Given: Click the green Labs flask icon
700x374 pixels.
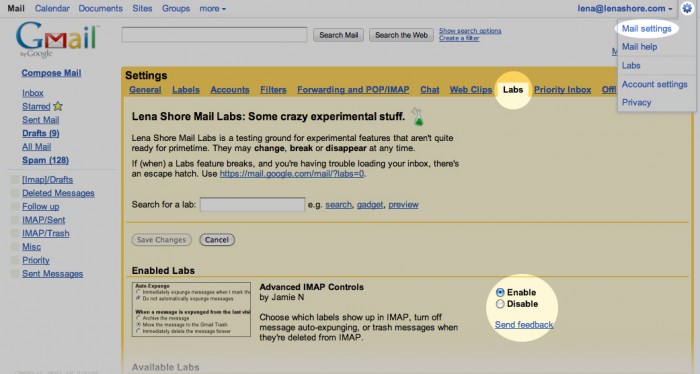Looking at the screenshot, I should [417, 116].
